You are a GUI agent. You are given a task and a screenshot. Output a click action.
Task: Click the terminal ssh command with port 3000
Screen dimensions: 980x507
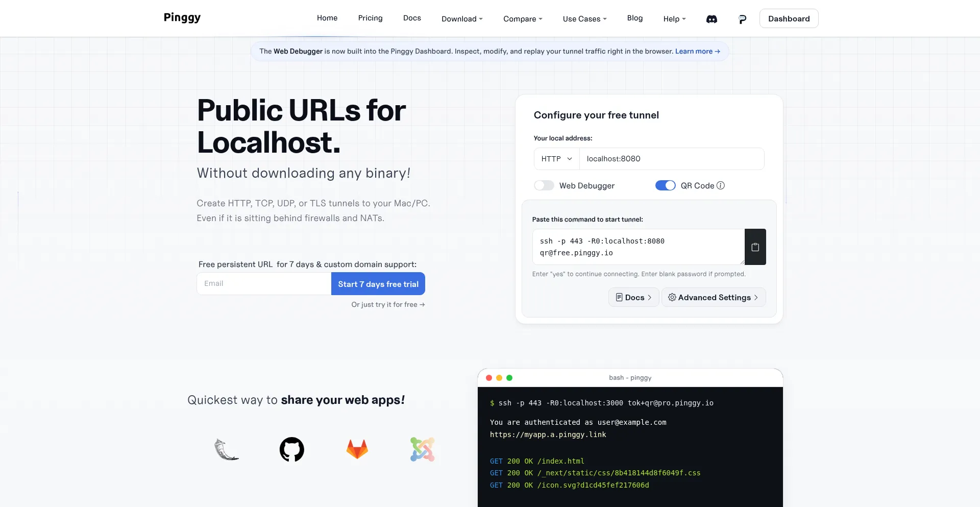[x=602, y=403]
